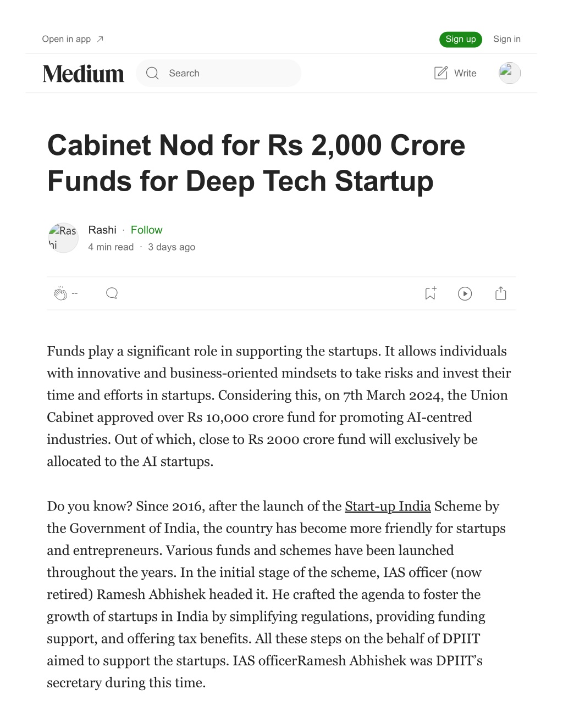The height and width of the screenshot is (728, 563).
Task: Play the article audio with listen icon
Action: pos(465,294)
